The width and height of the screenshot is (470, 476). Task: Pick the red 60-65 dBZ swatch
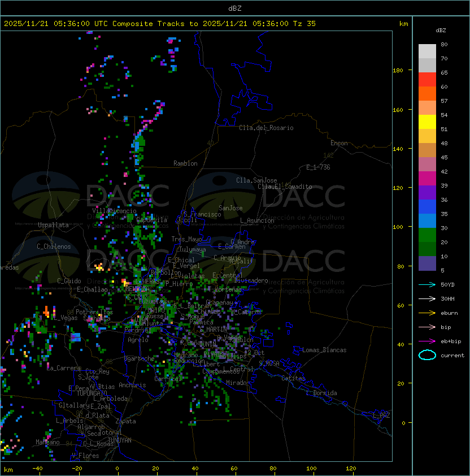point(427,80)
